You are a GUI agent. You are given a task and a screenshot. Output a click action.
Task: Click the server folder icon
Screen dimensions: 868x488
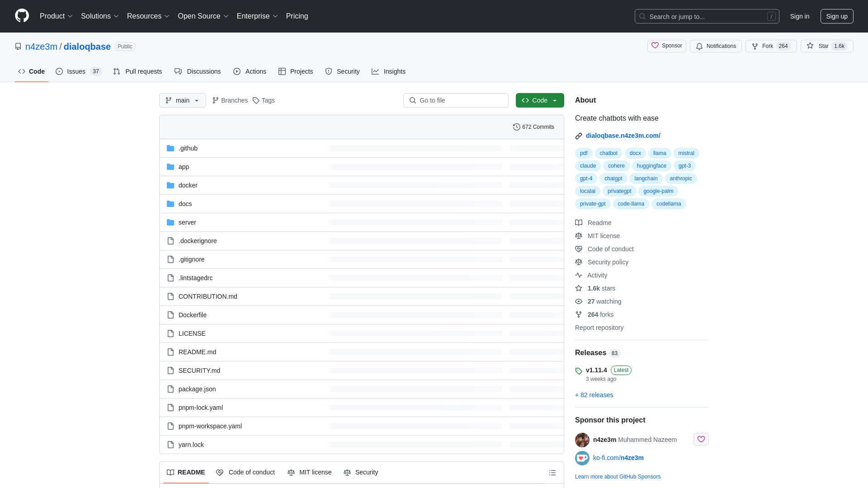170,222
